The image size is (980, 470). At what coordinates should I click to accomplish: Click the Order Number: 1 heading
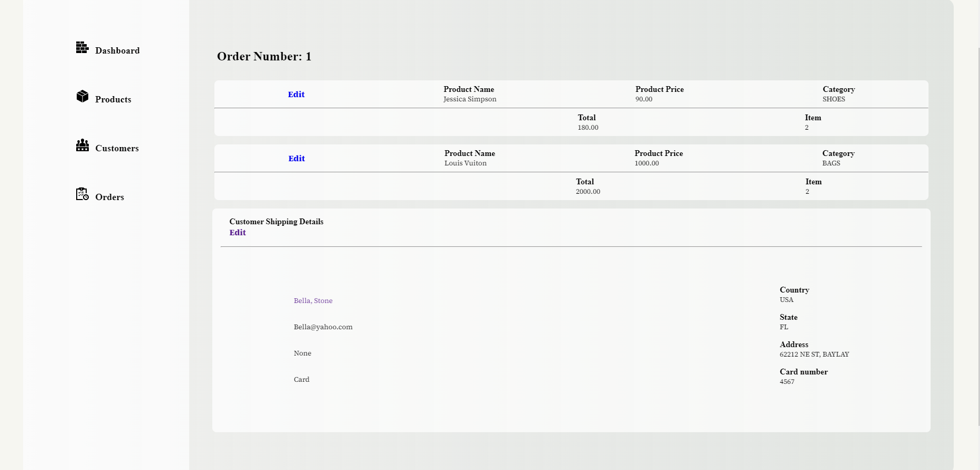coord(264,57)
